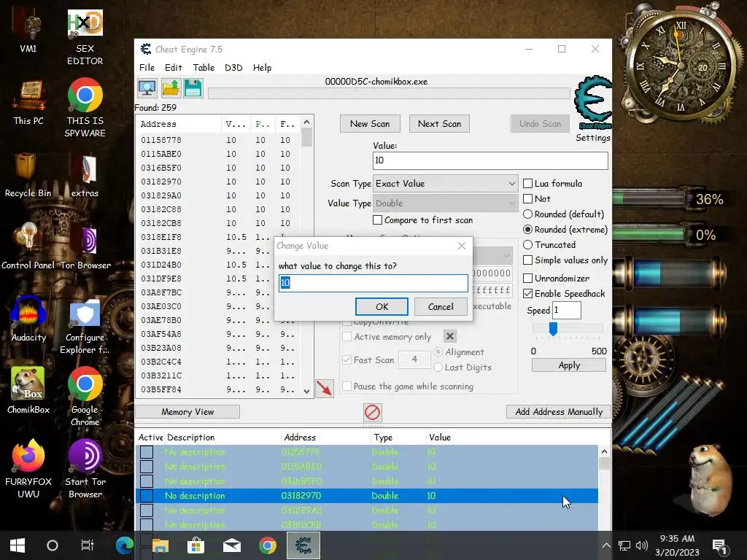Screen dimensions: 747x560
Task: Disable the Enable Speedhack checkbox
Action: pyautogui.click(x=528, y=293)
